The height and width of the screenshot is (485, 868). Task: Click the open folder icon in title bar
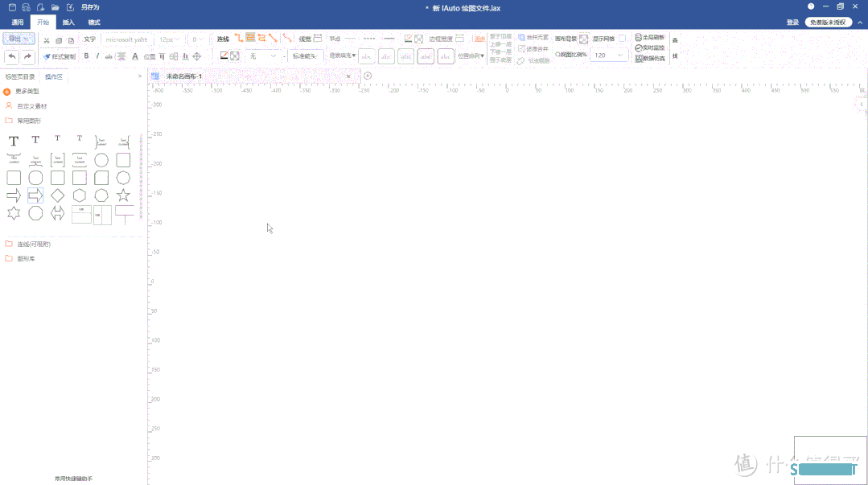pos(55,7)
